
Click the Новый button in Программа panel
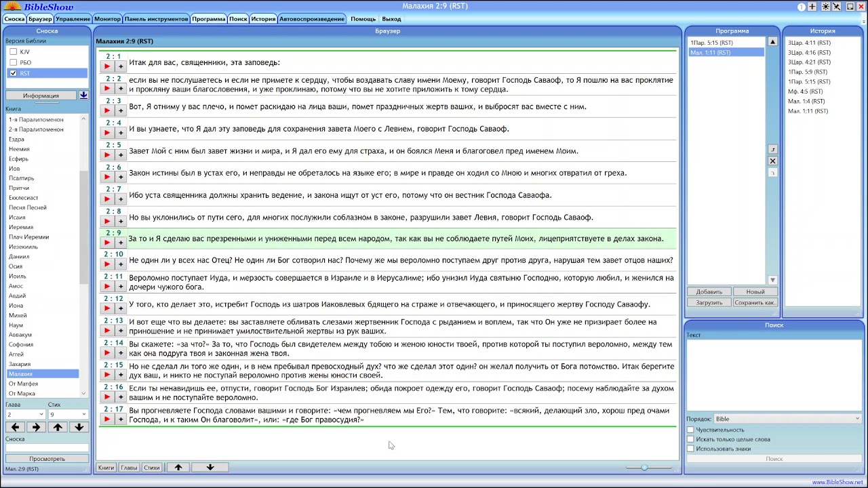755,292
